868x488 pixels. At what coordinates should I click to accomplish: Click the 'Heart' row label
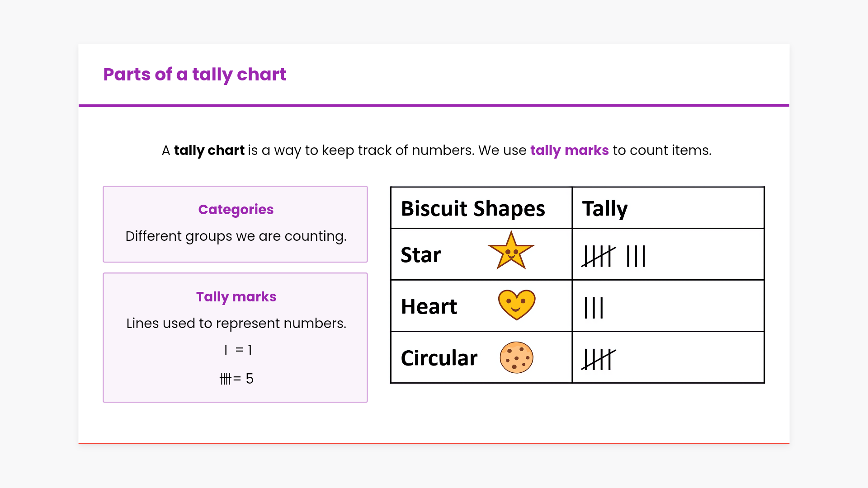(429, 306)
